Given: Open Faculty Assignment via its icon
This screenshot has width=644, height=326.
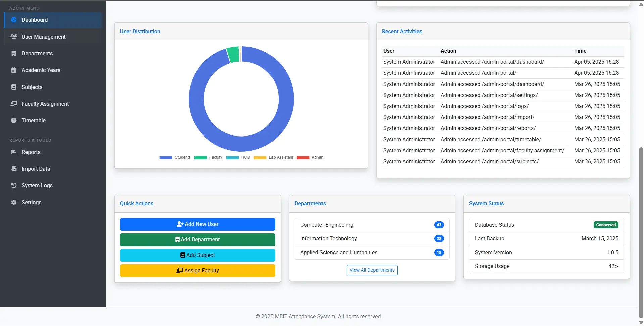Looking at the screenshot, I should [x=14, y=104].
